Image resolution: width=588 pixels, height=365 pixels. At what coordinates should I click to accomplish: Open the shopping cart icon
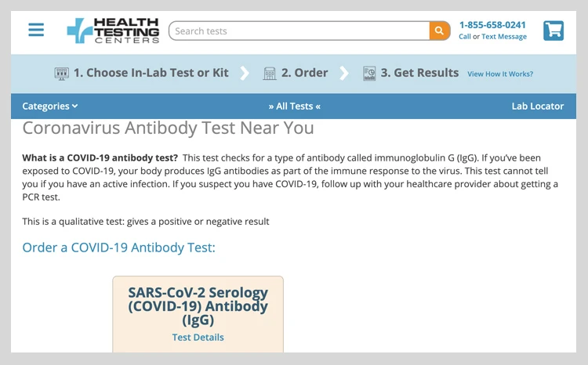click(554, 31)
